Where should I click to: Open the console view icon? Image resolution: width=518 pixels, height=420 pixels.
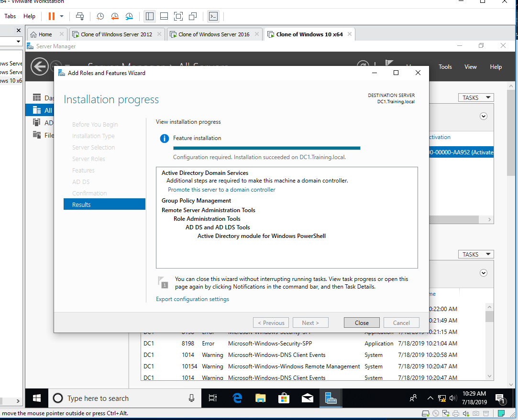tap(213, 16)
